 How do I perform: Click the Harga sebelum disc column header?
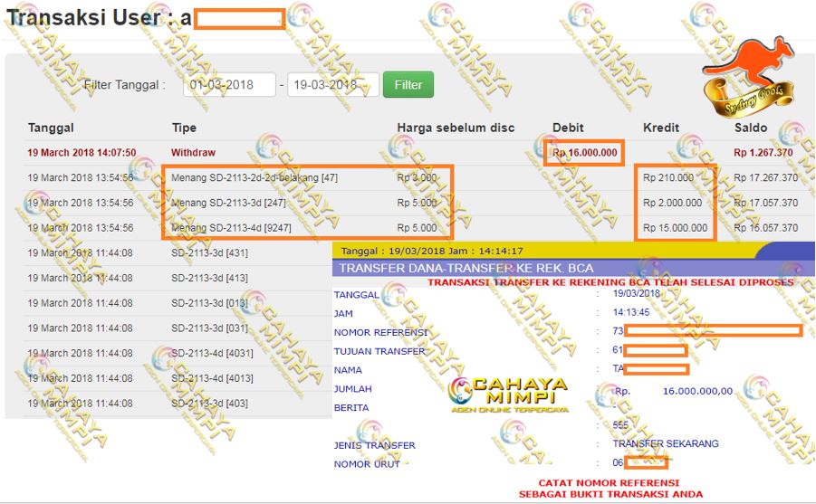pos(456,128)
